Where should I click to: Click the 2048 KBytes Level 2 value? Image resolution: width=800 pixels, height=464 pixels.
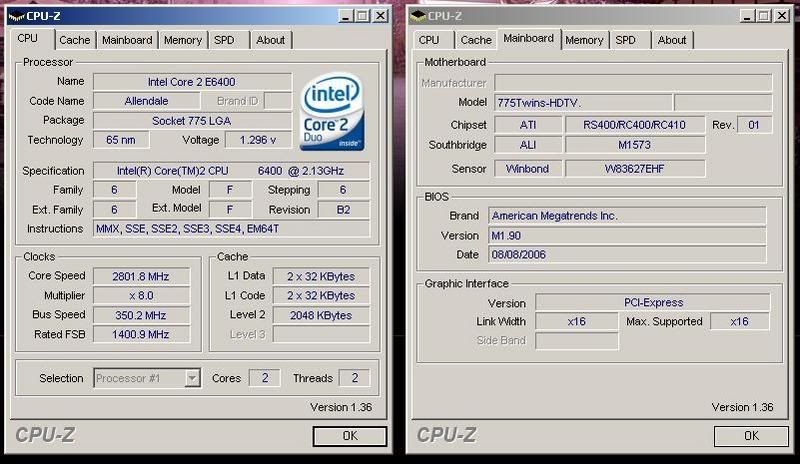click(321, 315)
